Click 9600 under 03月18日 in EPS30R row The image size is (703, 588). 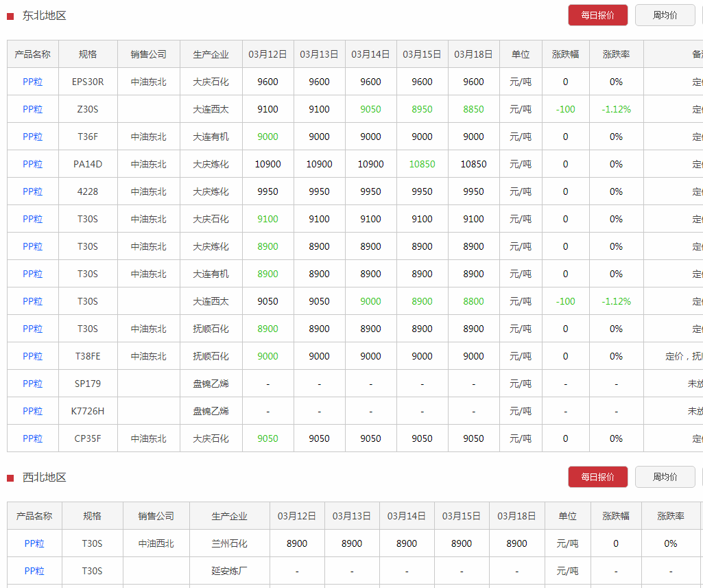coord(474,82)
